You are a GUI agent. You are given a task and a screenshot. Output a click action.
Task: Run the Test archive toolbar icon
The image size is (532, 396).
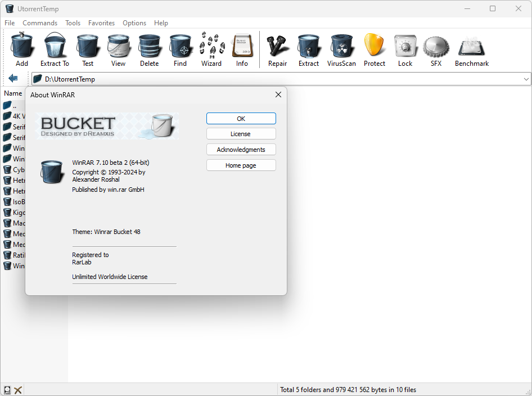pyautogui.click(x=88, y=46)
